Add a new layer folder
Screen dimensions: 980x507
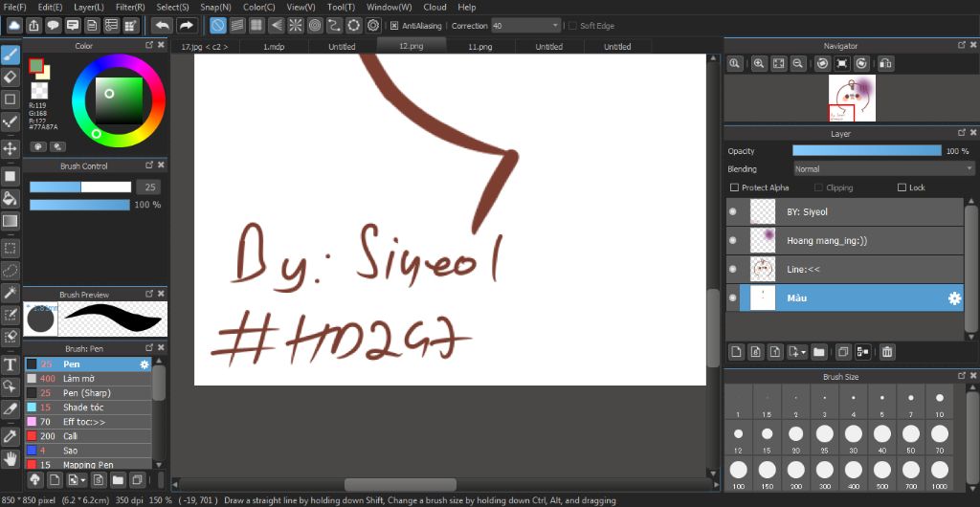(819, 352)
